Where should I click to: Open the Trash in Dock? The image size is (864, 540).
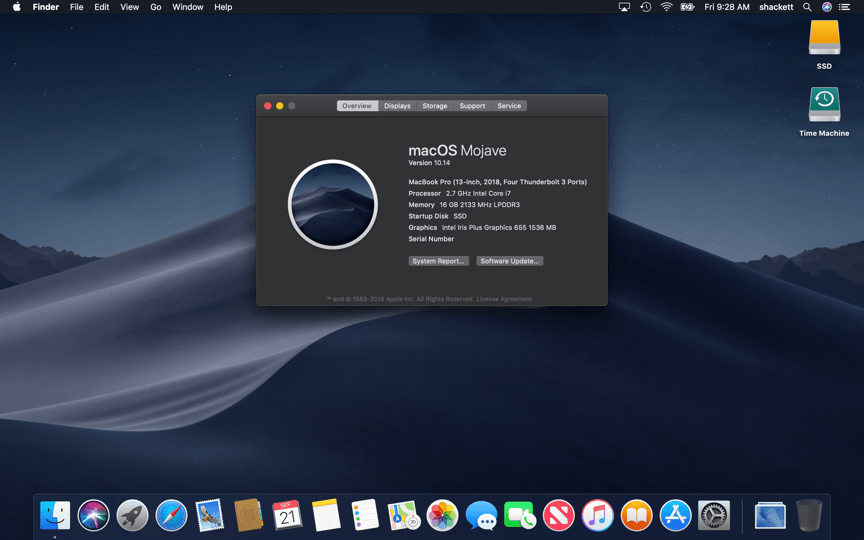tap(809, 515)
